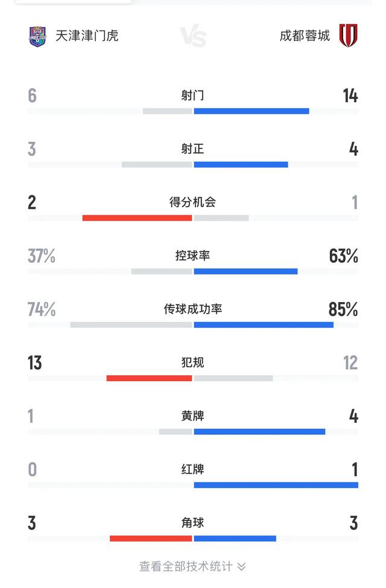Click the blue 控球率 possession bar
Viewport: 386px width, 588px height.
[x=245, y=271]
